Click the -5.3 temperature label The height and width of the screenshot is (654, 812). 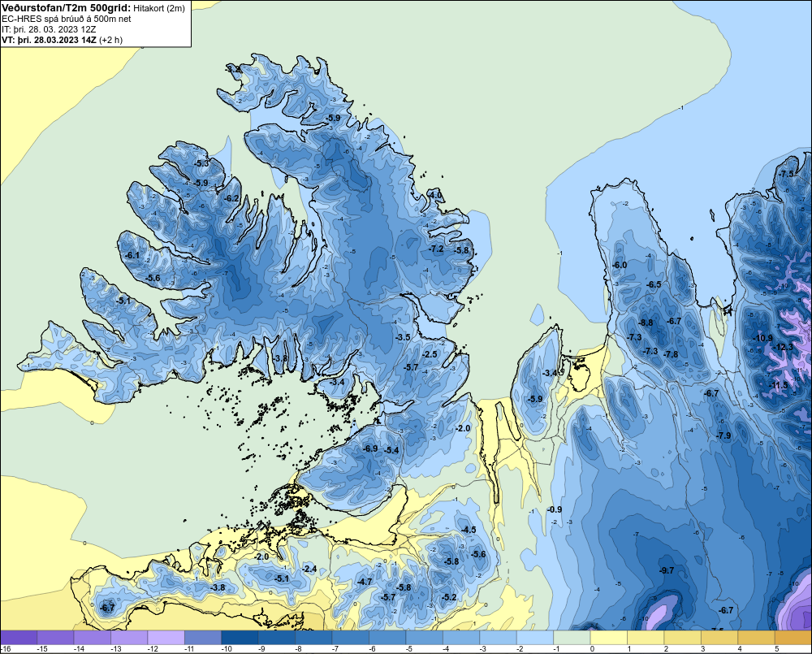tap(201, 163)
